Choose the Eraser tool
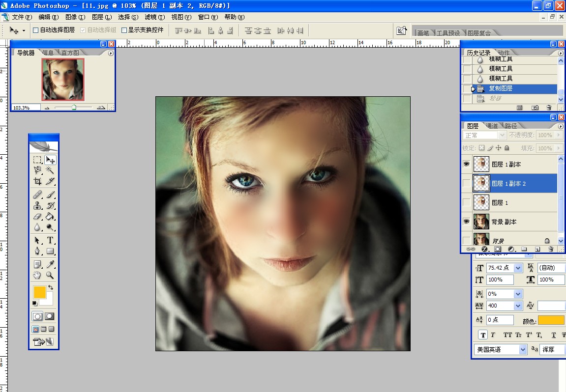 [x=37, y=216]
